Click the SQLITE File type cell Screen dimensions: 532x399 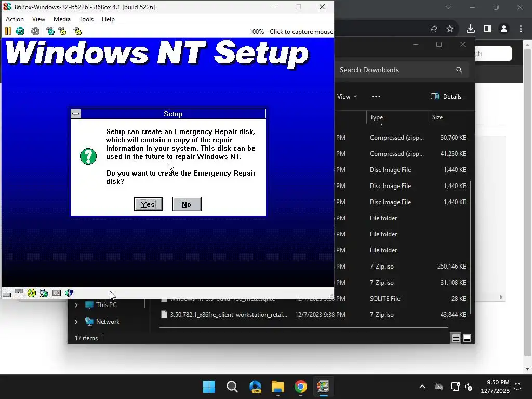tap(385, 299)
